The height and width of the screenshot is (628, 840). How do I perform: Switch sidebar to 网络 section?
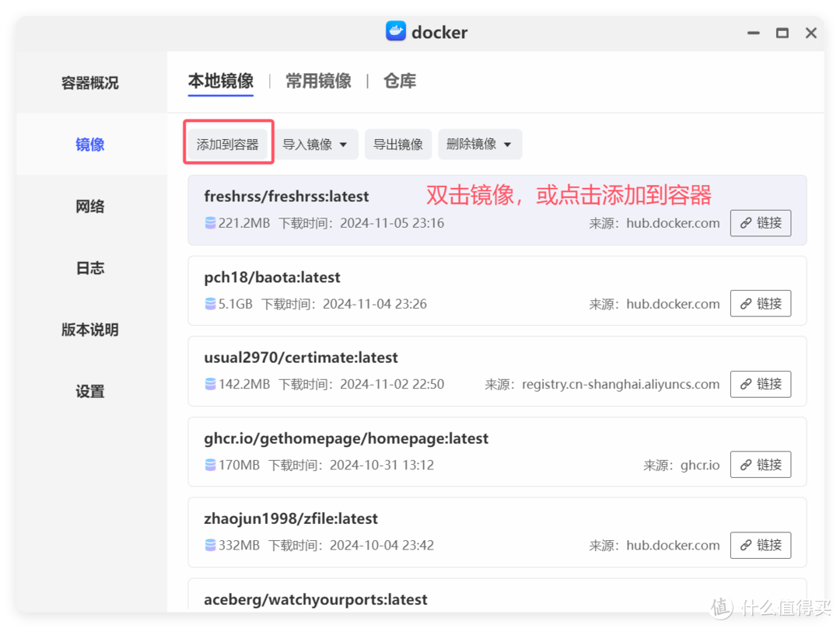tap(89, 206)
